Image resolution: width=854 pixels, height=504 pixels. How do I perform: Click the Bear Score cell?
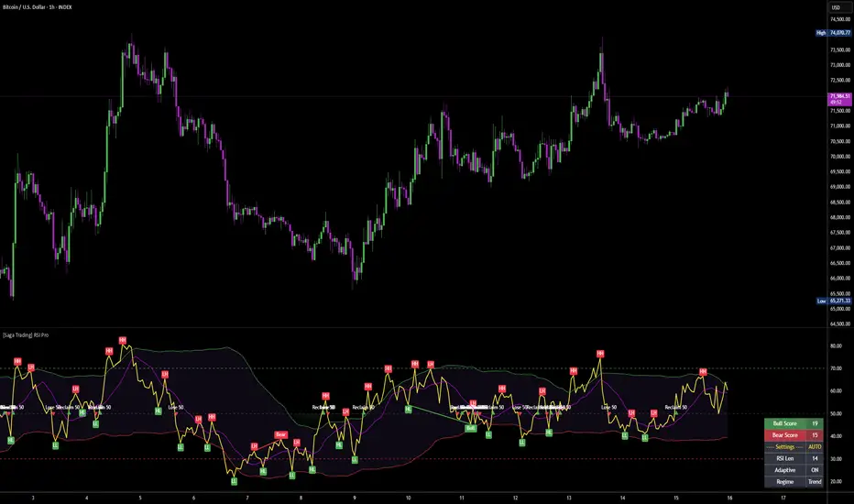[x=785, y=434]
